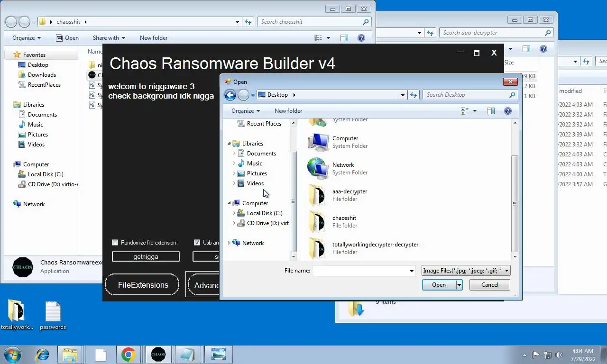Screen dimensions: 607x364
Task: Select the passwords file on the desktop
Action: (x=53, y=316)
